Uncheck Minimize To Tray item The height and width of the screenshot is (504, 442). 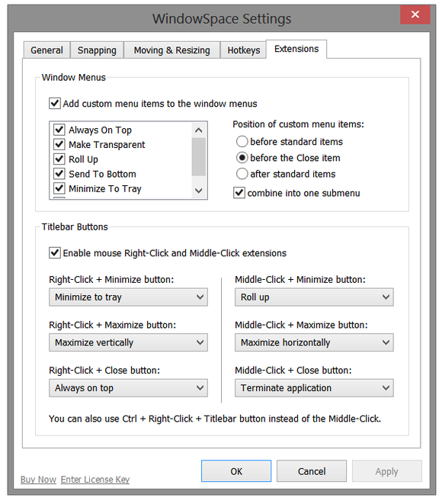[x=59, y=188]
